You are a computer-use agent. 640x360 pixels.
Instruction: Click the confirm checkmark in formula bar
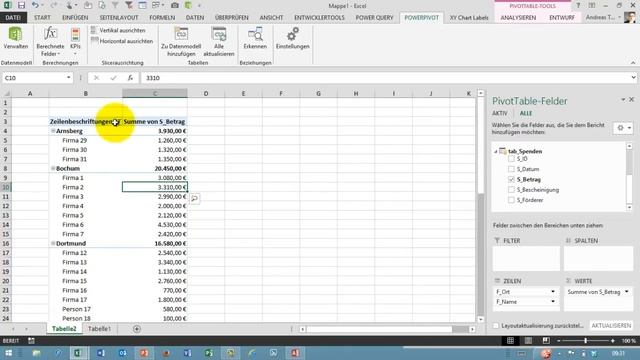(x=113, y=78)
